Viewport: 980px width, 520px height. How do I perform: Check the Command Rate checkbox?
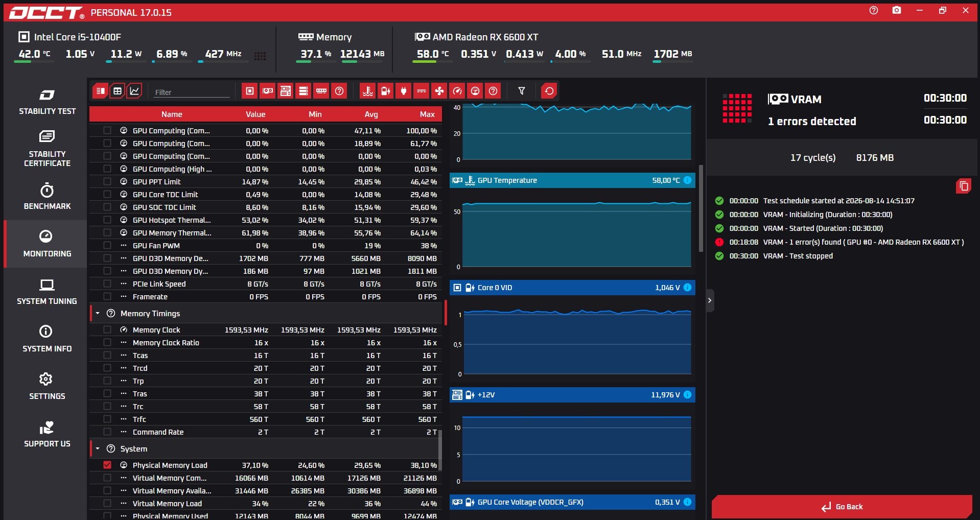coord(107,432)
